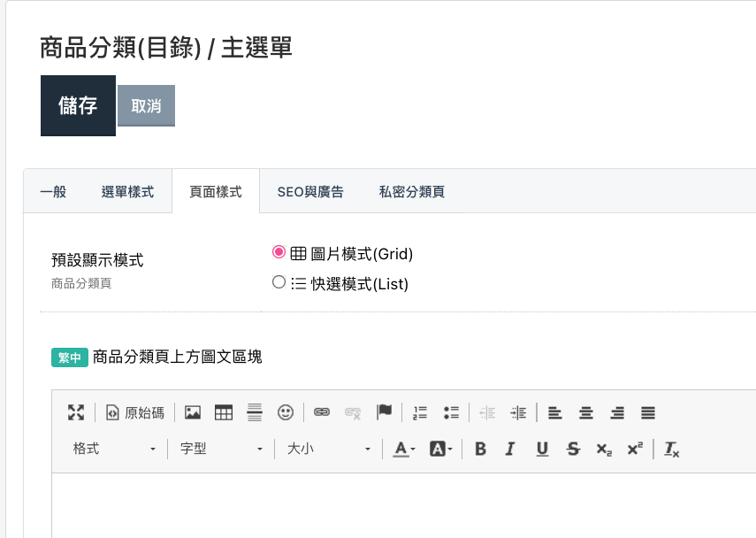Select 快選模式(List) radio option
Viewport: 756px width, 538px height.
point(279,282)
